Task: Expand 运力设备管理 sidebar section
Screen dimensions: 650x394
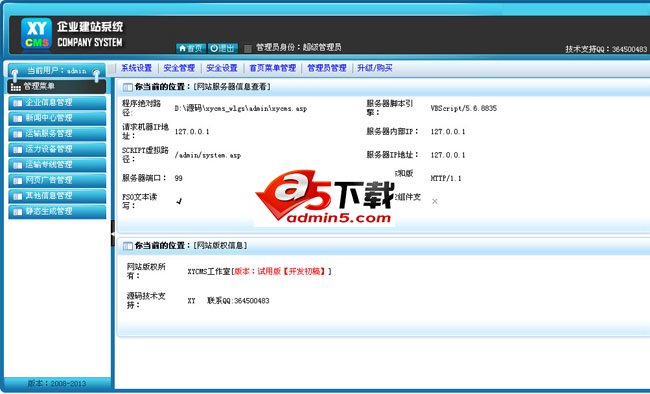Action: [57, 149]
